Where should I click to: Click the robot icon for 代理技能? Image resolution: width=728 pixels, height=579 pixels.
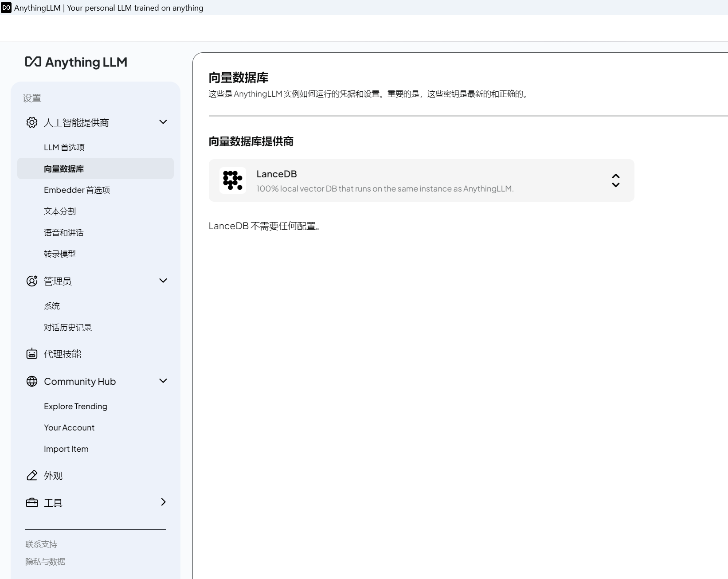pyautogui.click(x=32, y=354)
